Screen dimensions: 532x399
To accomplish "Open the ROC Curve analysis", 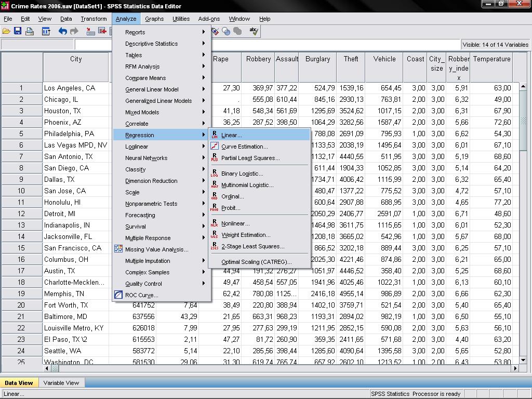I will [x=141, y=295].
